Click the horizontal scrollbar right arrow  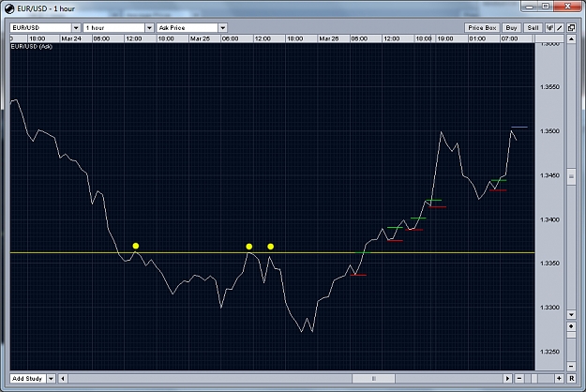tap(507, 379)
